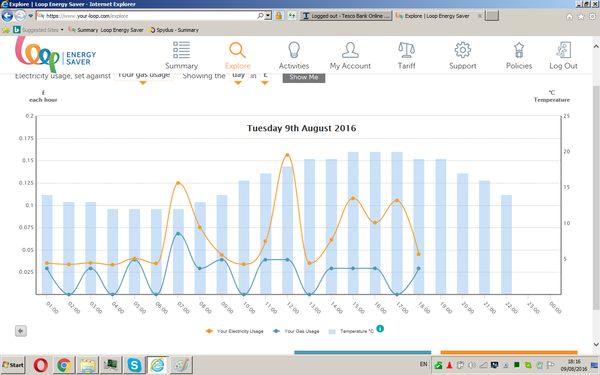Open the recent pages dropdown arrow
Screen dimensions: 600x375
click(x=31, y=16)
